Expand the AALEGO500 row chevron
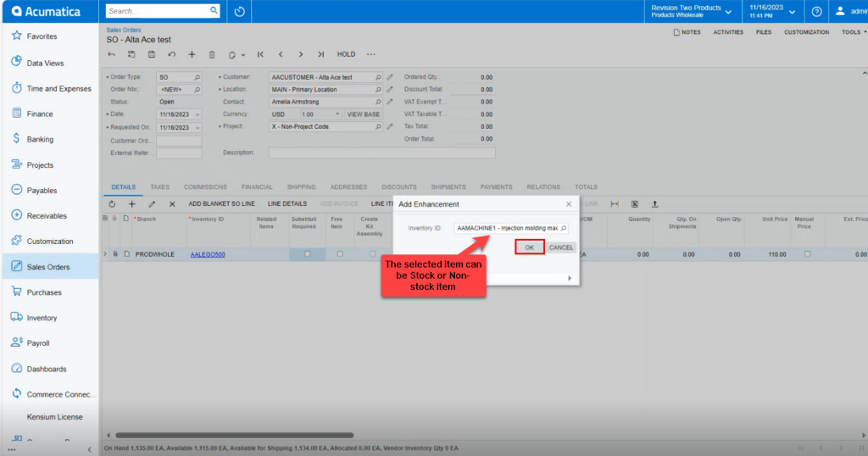 click(x=105, y=254)
